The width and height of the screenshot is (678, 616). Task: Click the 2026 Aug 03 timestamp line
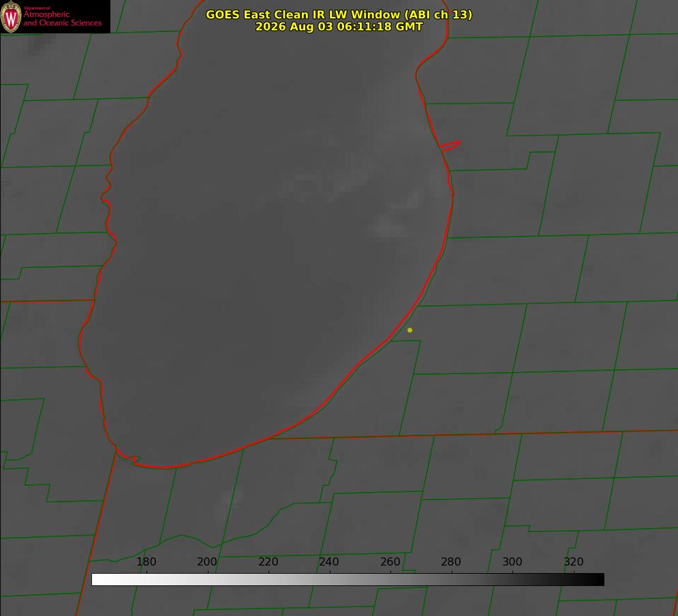pyautogui.click(x=339, y=27)
